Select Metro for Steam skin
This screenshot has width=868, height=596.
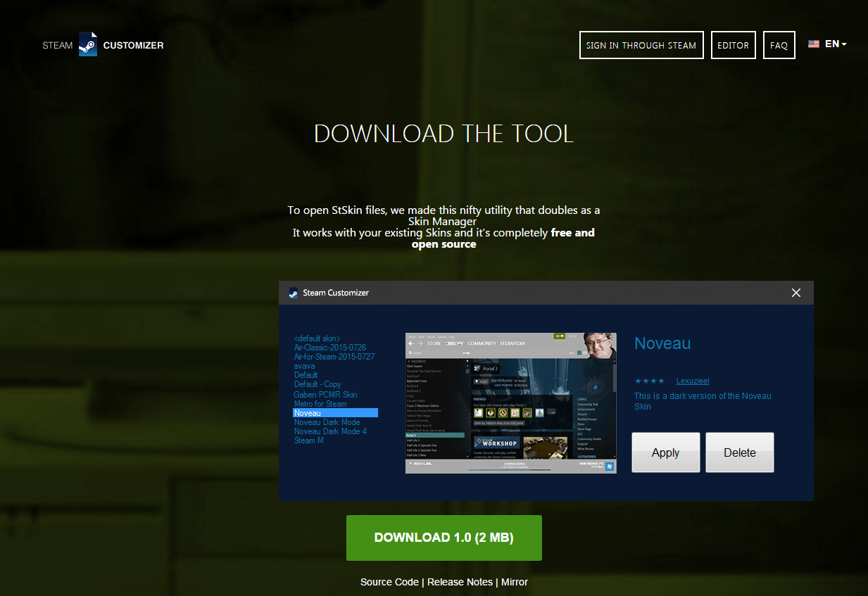tap(320, 404)
